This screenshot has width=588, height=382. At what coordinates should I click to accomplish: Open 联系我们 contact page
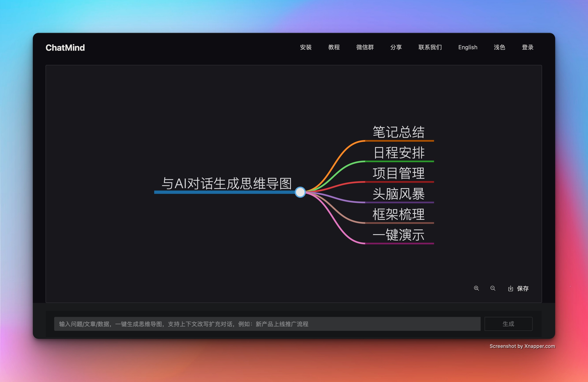point(430,47)
